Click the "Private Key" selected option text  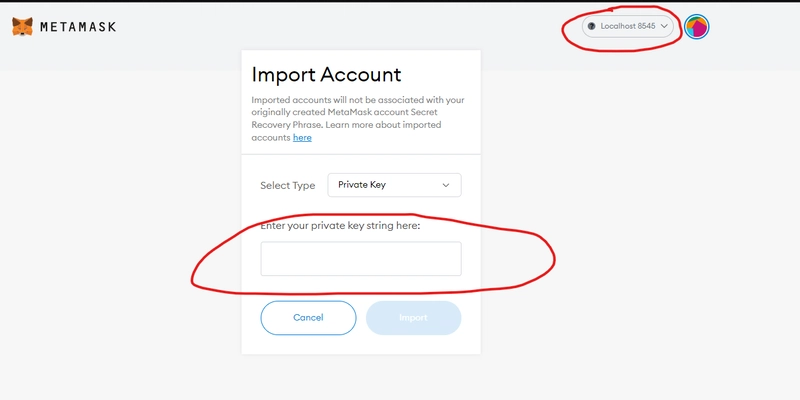tap(362, 185)
